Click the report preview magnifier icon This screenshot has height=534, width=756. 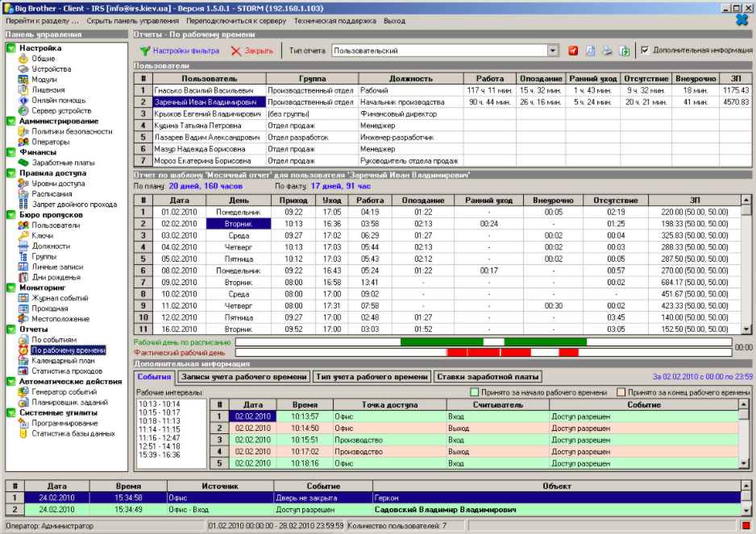click(591, 51)
